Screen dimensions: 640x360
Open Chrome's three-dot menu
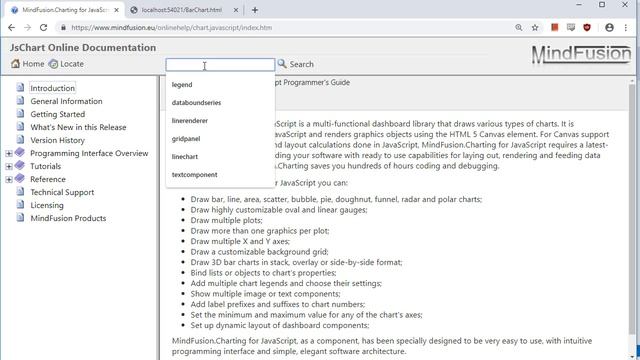pos(626,27)
